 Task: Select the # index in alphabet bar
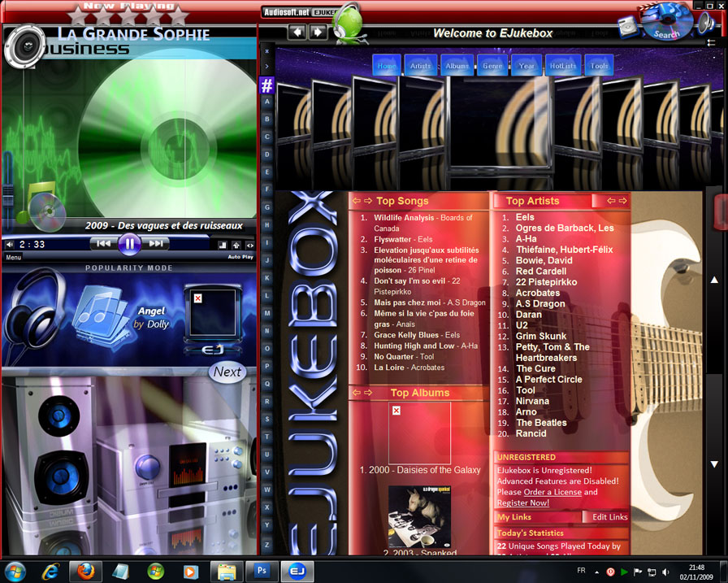tap(267, 85)
